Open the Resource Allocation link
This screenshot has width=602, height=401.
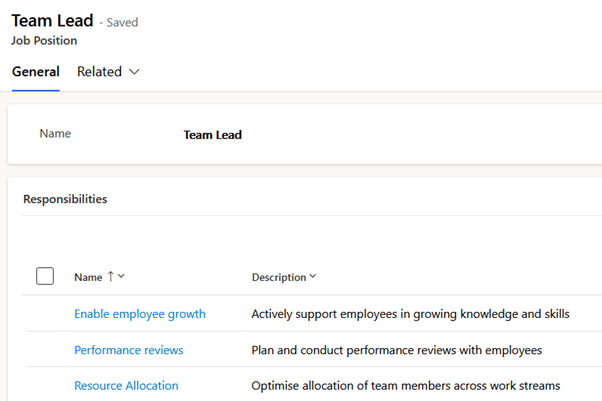click(x=126, y=386)
